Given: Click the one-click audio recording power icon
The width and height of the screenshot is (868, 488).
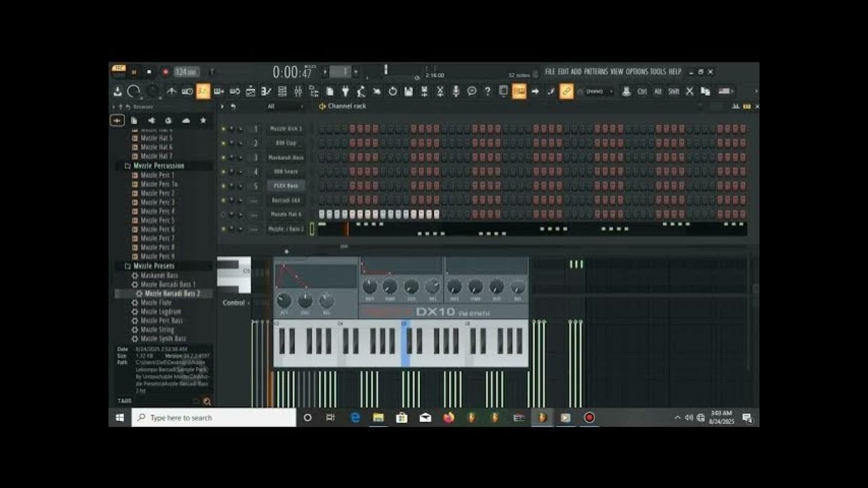Looking at the screenshot, I should point(393,91).
